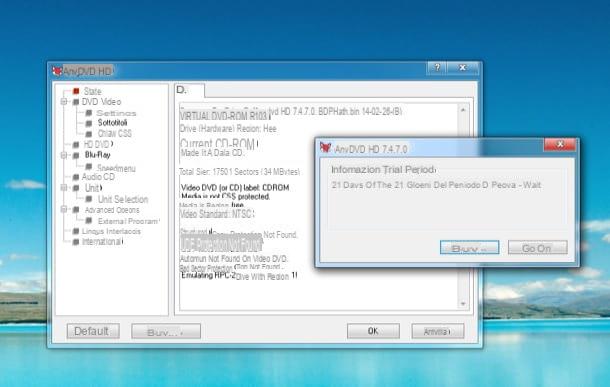The width and height of the screenshot is (610, 387).
Task: Click the 21 days trial message text
Action: click(436, 185)
